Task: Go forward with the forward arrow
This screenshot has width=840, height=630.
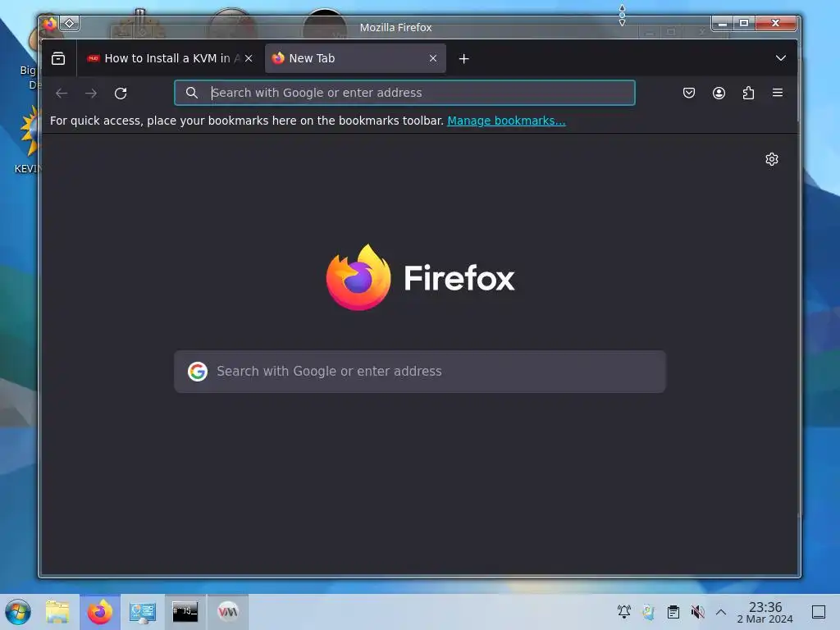Action: 91,94
